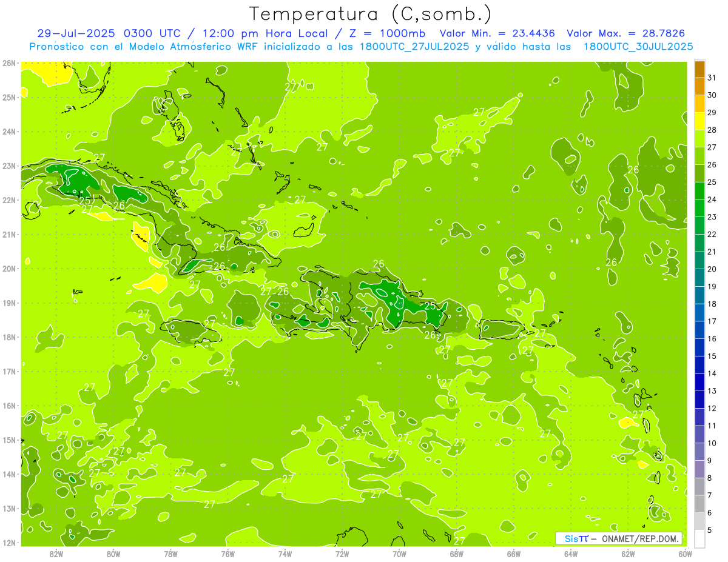The height and width of the screenshot is (562, 728).
Task: Click the "80W" longitude axis label
Action: coord(113,554)
